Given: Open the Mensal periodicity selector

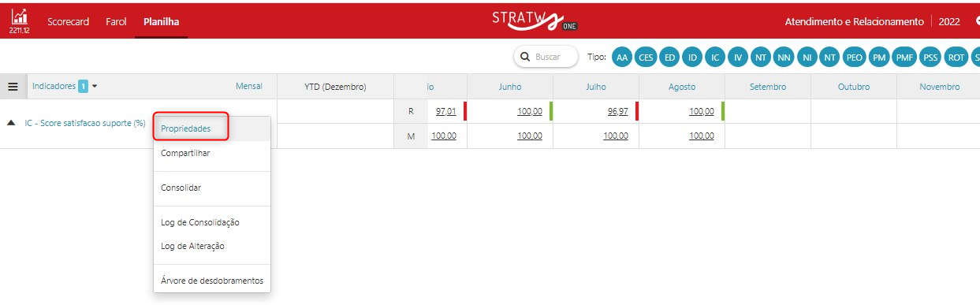Looking at the screenshot, I should click(x=249, y=87).
